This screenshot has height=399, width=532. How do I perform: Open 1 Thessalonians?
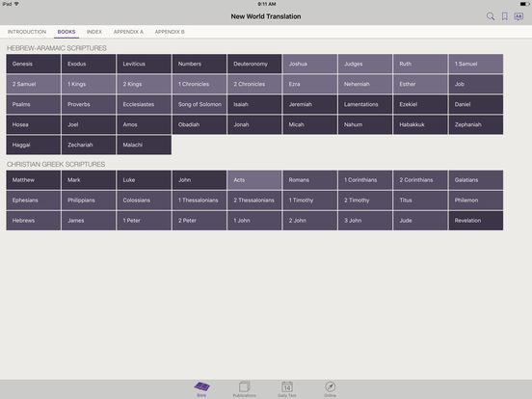(199, 200)
